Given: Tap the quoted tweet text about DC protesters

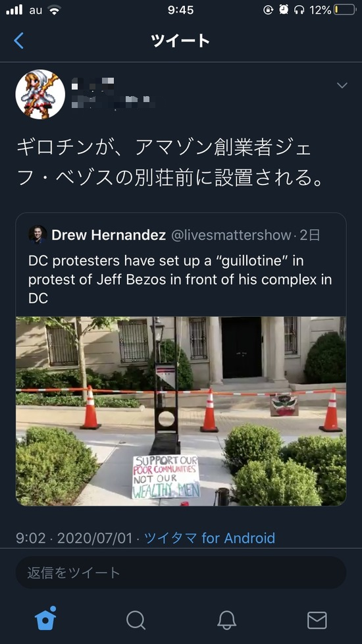Looking at the screenshot, I should 180,279.
